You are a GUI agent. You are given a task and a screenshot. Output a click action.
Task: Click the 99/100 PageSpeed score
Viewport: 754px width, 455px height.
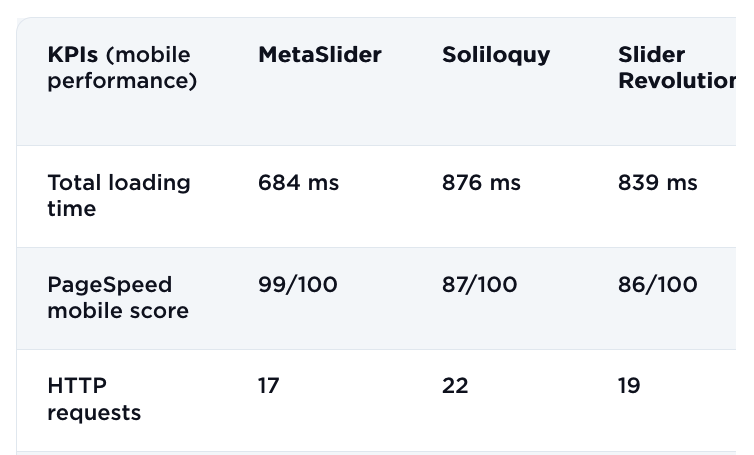298,285
